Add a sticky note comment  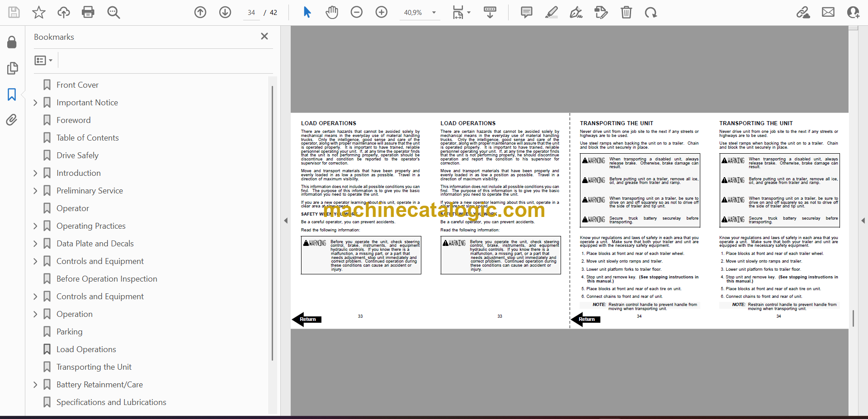[x=527, y=12]
